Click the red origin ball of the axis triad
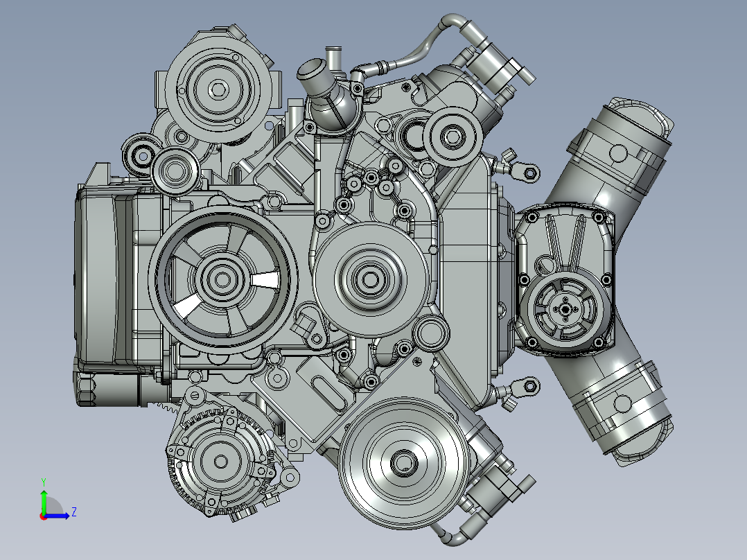Image resolution: width=747 pixels, height=560 pixels. [x=44, y=516]
